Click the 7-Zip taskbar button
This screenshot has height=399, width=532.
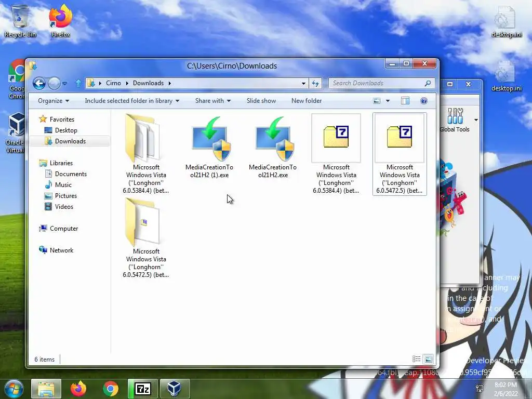click(x=142, y=389)
